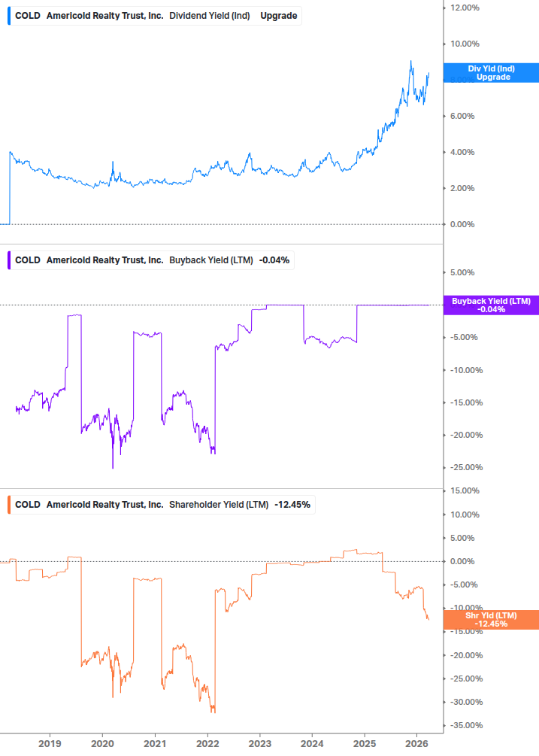
Task: Click the blue Div Yld (Ind) Upgrade axis tag
Action: point(491,73)
